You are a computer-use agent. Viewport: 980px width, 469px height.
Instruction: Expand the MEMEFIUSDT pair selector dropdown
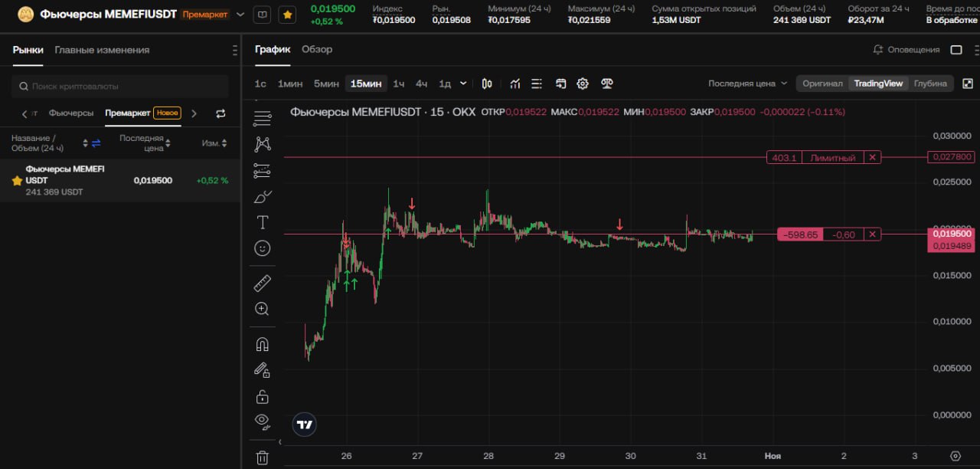tap(240, 14)
